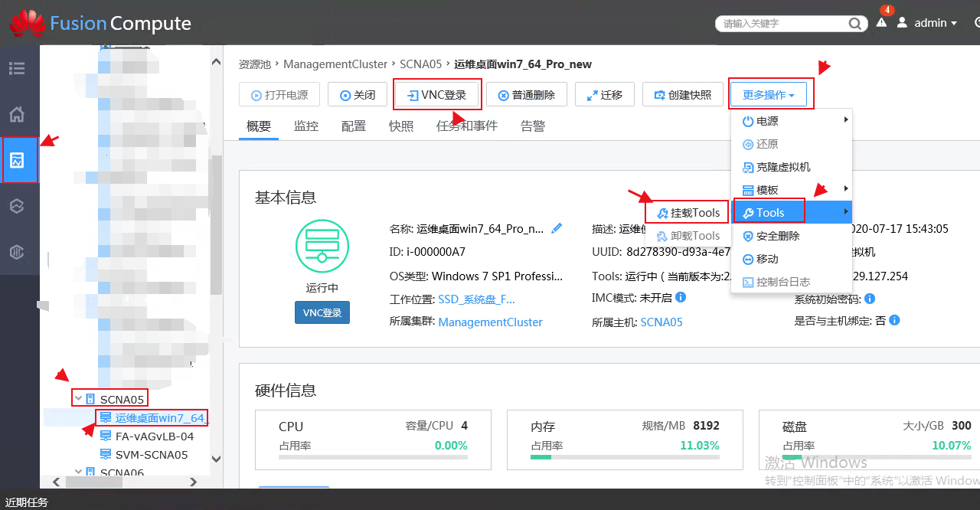Click ManagementCluster in the breadcrumb
Screen dimensions: 980x510
[335, 64]
